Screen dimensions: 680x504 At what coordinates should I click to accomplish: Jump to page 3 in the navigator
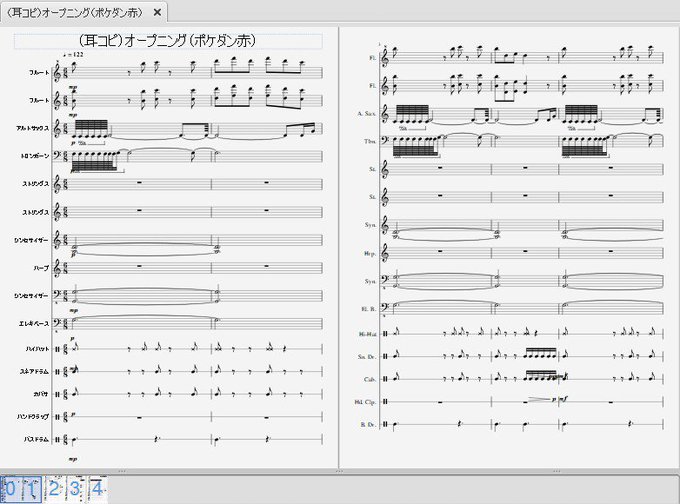point(75,489)
